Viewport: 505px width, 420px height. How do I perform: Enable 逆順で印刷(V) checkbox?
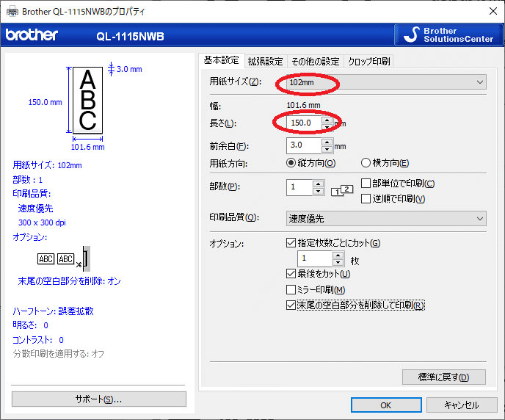pos(393,199)
